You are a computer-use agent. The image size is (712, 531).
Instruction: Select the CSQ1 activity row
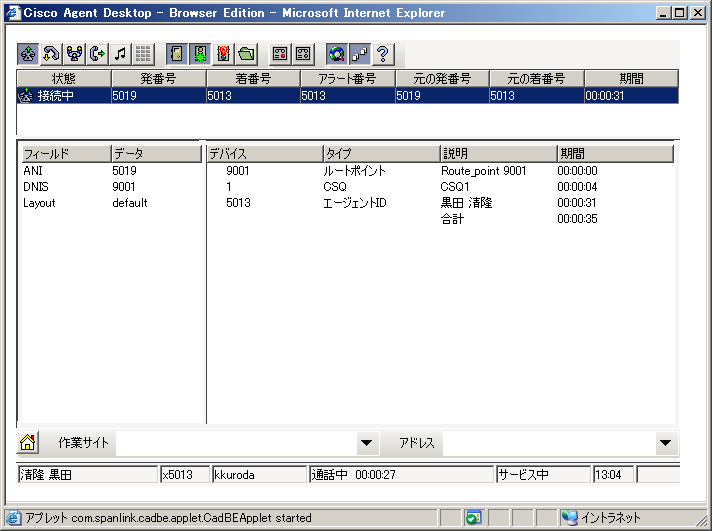(440, 187)
